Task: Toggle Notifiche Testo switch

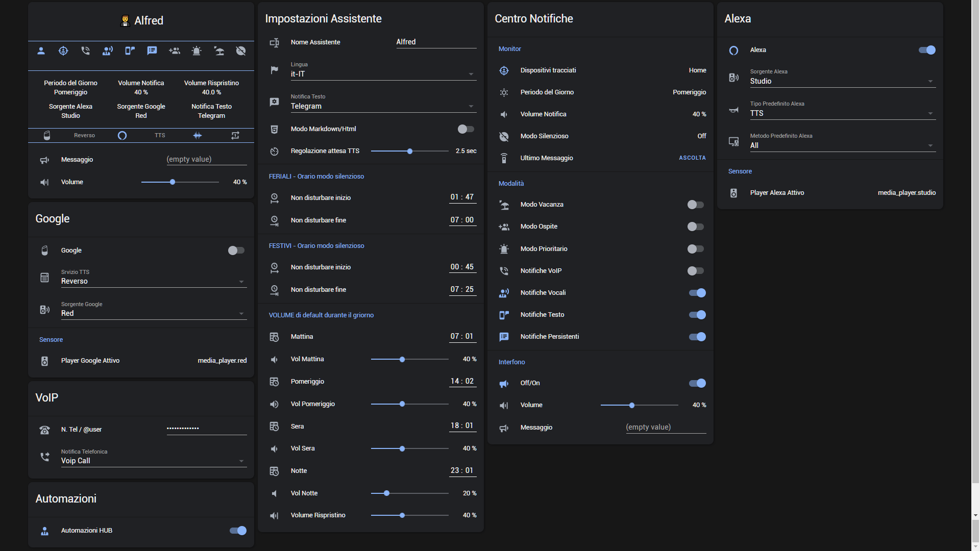Action: click(697, 315)
